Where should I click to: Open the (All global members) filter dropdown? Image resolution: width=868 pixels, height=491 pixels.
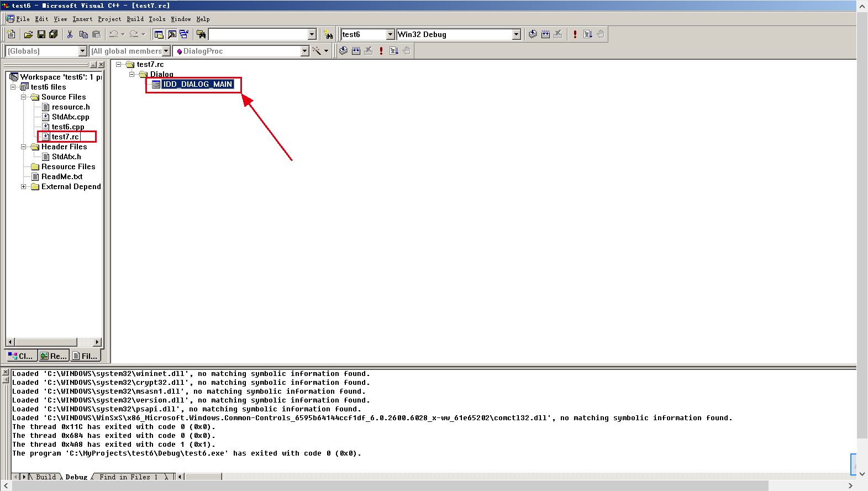click(166, 51)
